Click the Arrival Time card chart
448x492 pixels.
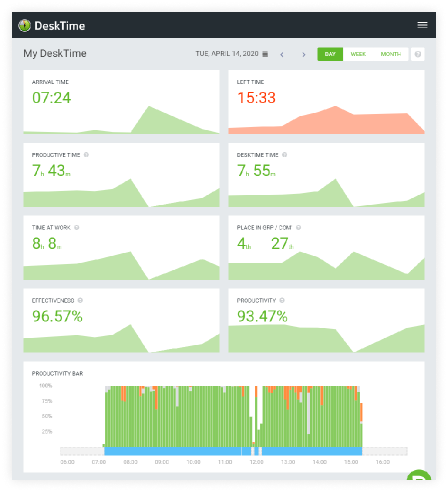pos(121,120)
